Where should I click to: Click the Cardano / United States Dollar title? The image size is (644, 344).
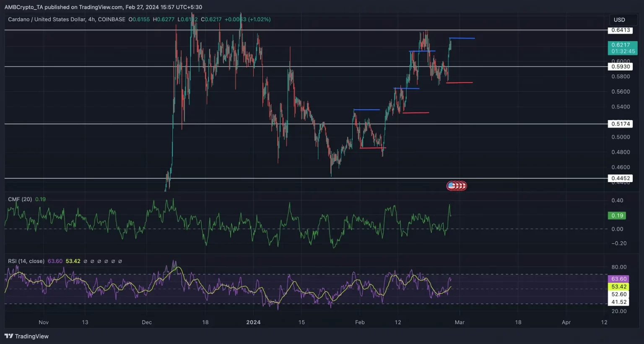click(46, 19)
